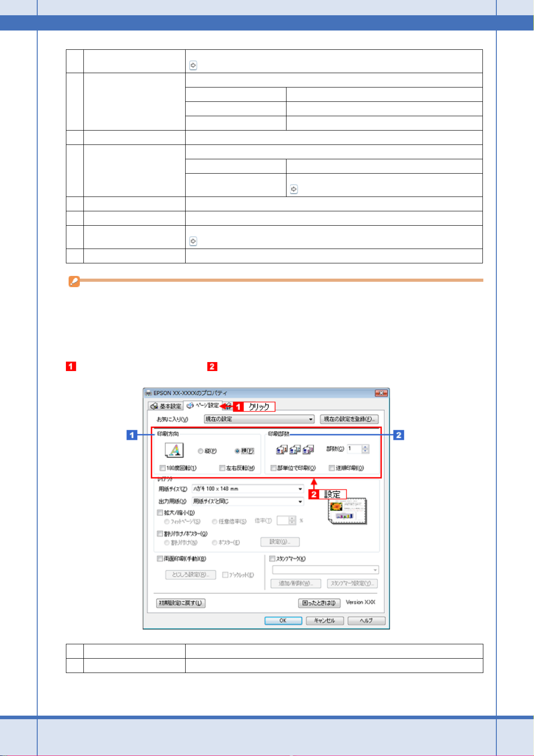The image size is (534, 756).
Task: Click the EPSON XX-XXXXのプロパティ title text
Action: 191,393
